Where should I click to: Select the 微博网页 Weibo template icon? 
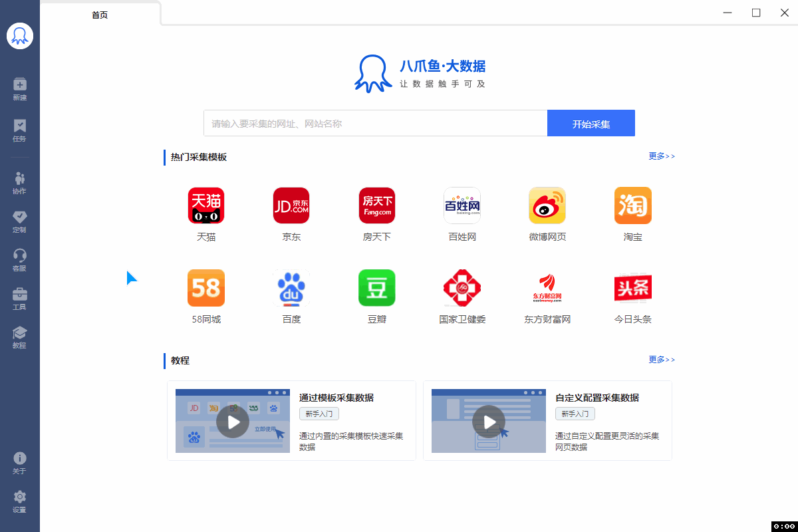[547, 205]
